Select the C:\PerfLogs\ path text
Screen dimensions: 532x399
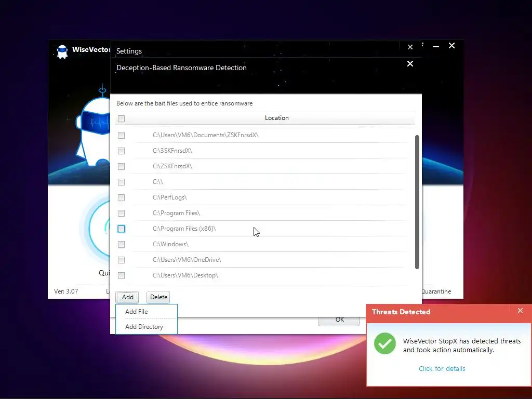pyautogui.click(x=170, y=197)
